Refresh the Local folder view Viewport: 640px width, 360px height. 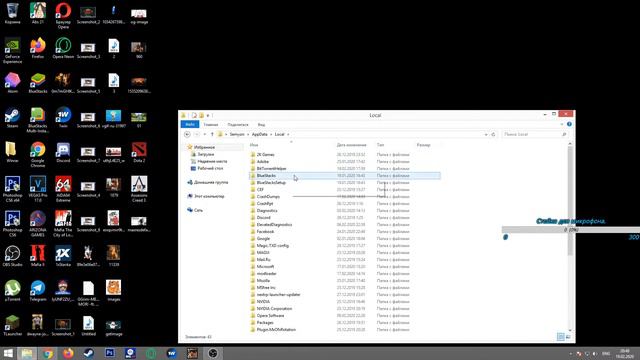coord(493,134)
